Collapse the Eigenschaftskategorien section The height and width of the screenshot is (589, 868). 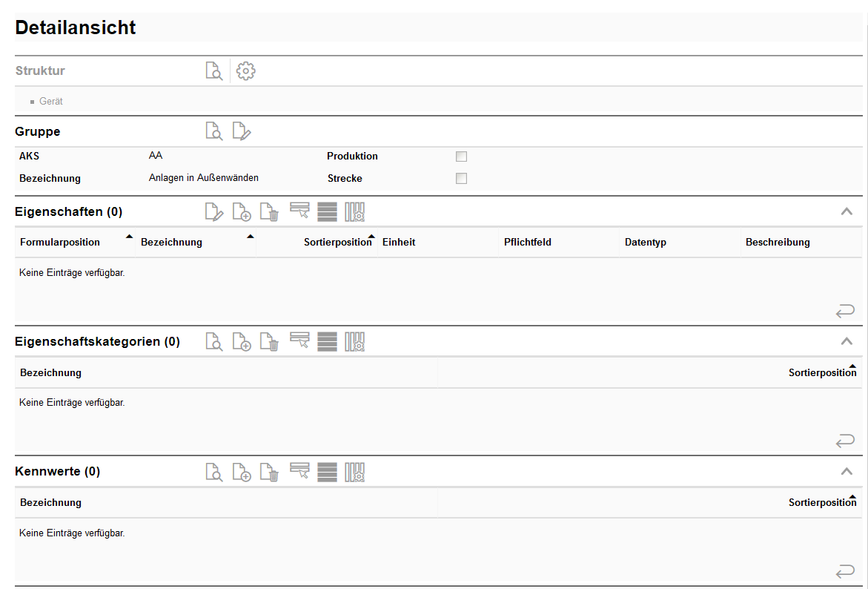[847, 342]
